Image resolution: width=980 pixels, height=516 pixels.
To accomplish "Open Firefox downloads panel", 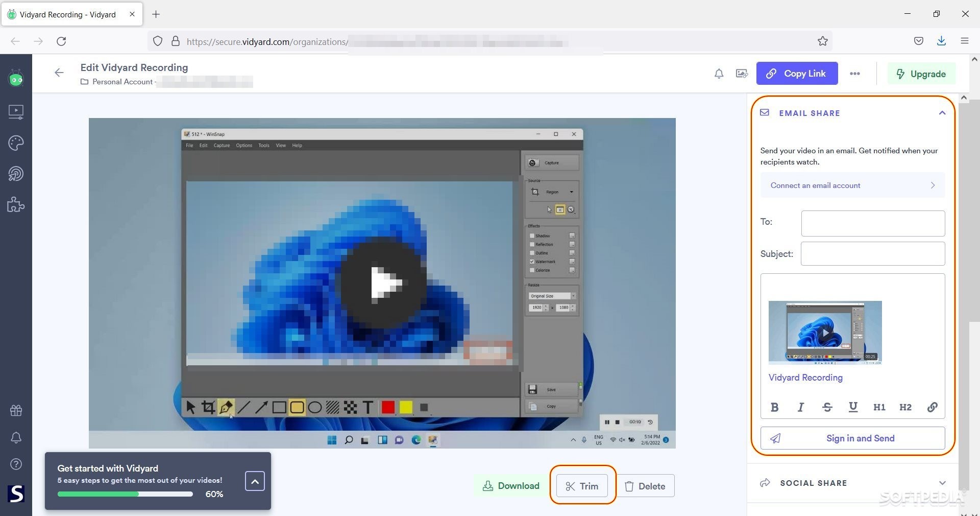I will pos(941,41).
